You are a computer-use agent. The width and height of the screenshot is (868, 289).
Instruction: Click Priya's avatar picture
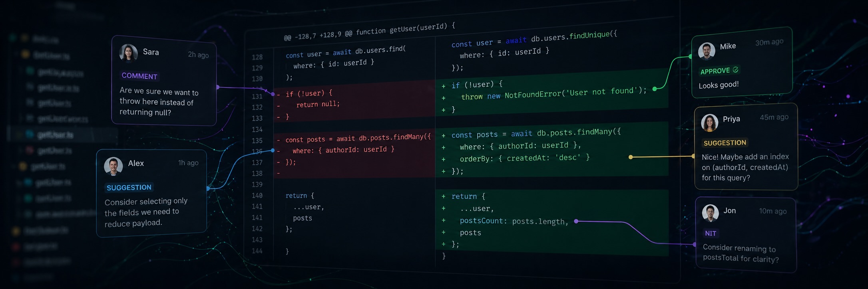710,123
